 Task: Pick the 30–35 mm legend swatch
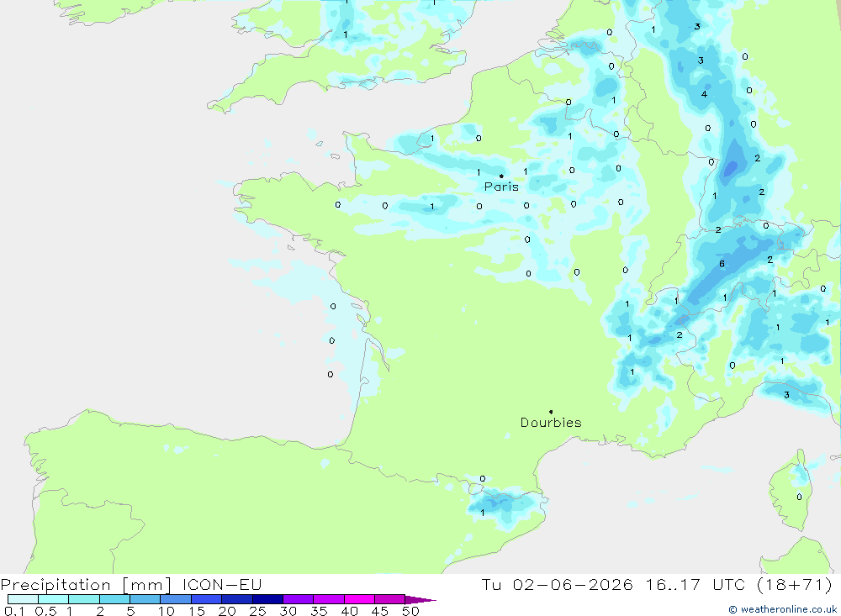tap(299, 599)
